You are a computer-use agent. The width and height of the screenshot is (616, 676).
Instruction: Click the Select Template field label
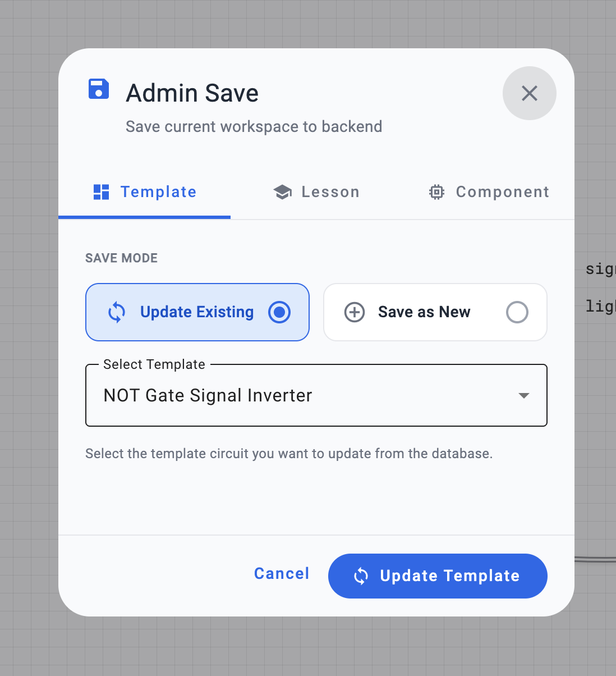tap(154, 364)
